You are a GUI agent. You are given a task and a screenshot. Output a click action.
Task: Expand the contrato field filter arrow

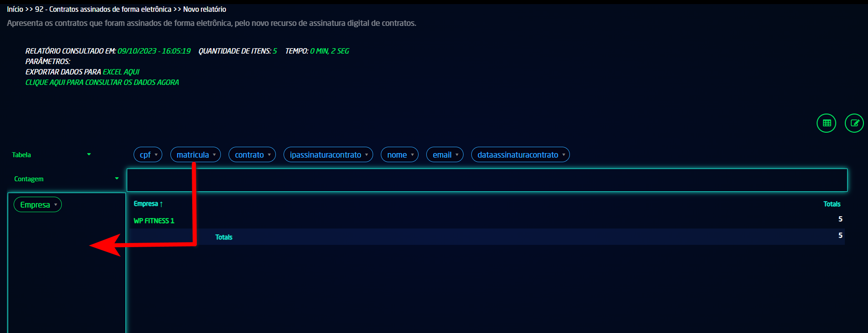point(269,155)
